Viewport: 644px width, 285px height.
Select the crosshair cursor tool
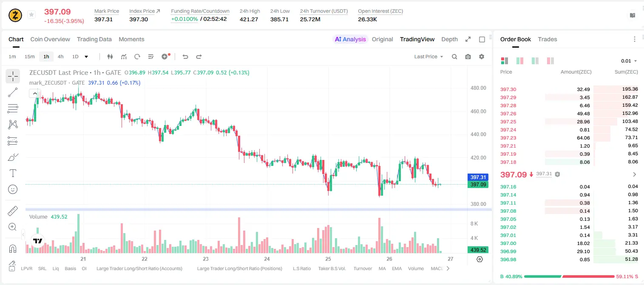coord(13,77)
